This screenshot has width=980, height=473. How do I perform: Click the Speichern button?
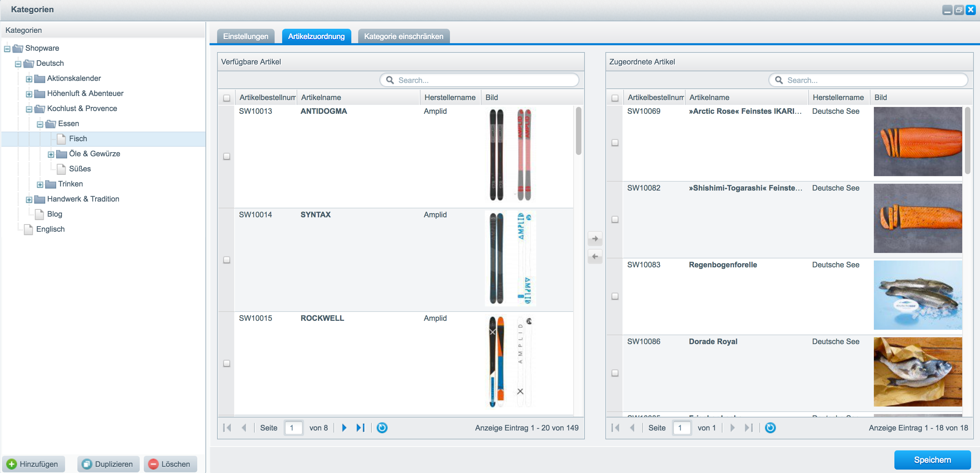932,460
